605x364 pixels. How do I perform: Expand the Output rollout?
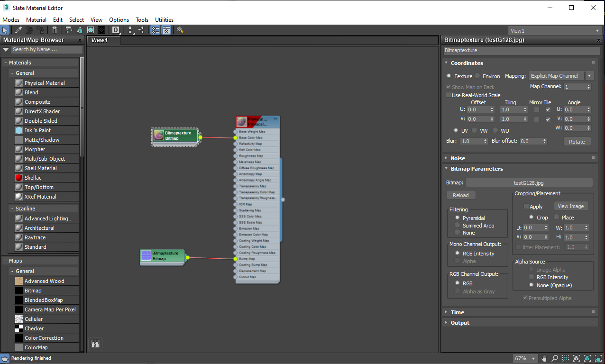(460, 323)
